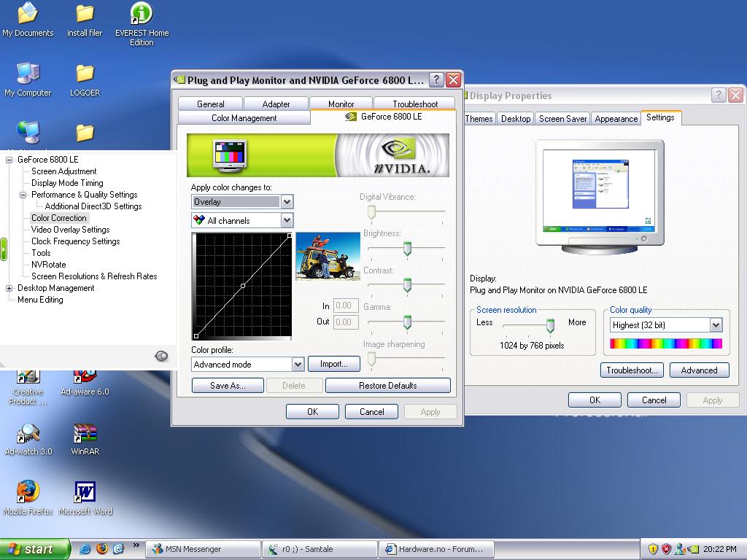Image resolution: width=747 pixels, height=560 pixels.
Task: Click the round grey button below NVIDIA tree menu
Action: tap(161, 356)
